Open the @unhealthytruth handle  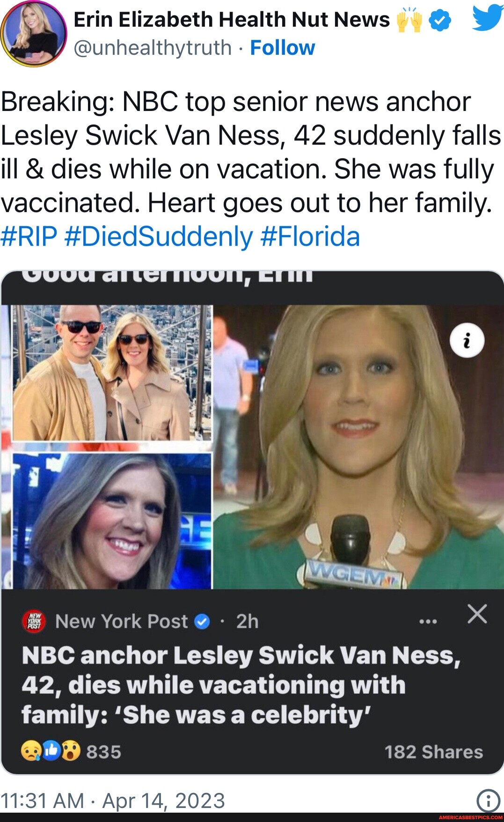[x=153, y=48]
